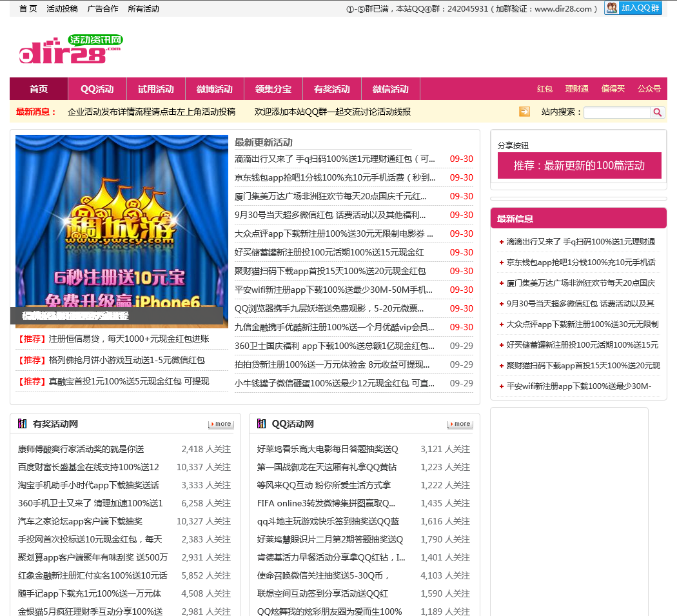Open the QQ活动 navigation tab
This screenshot has height=616, width=677.
pos(97,89)
